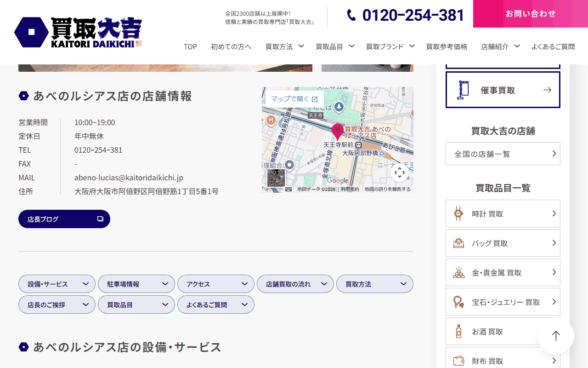Expand the 店舗買取の流れ section button
Screen dimensions: 588x368
point(295,284)
